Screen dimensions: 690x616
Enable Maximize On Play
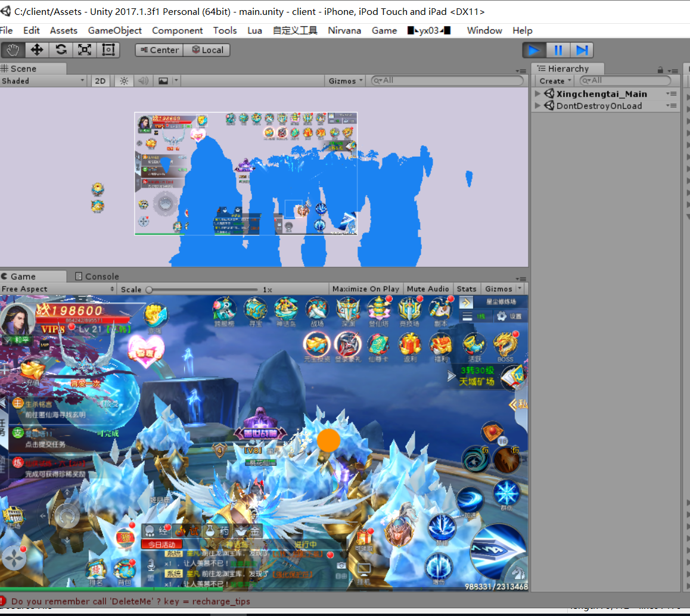(365, 289)
